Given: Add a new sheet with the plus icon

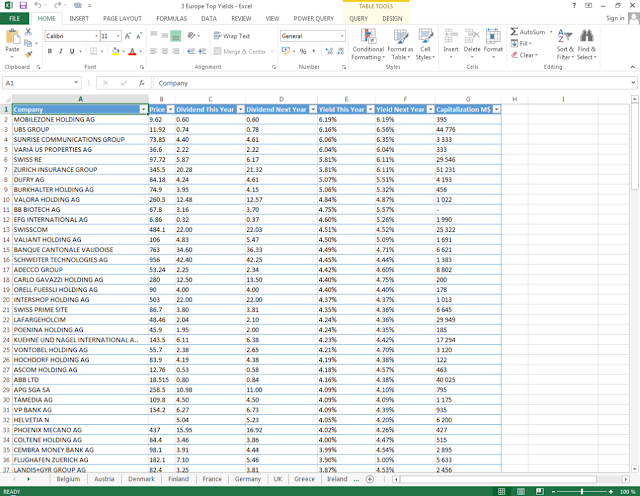Looking at the screenshot, I should coord(370,479).
